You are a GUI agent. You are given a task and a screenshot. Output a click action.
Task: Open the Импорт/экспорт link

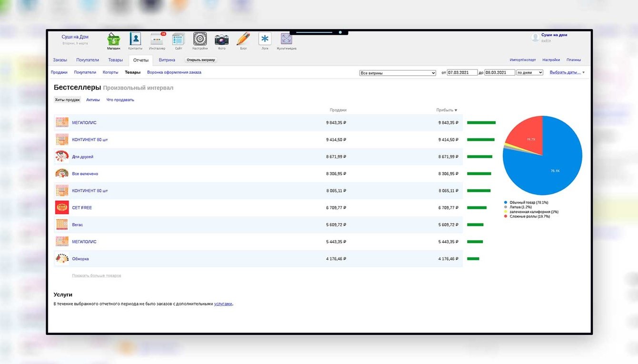click(x=523, y=60)
